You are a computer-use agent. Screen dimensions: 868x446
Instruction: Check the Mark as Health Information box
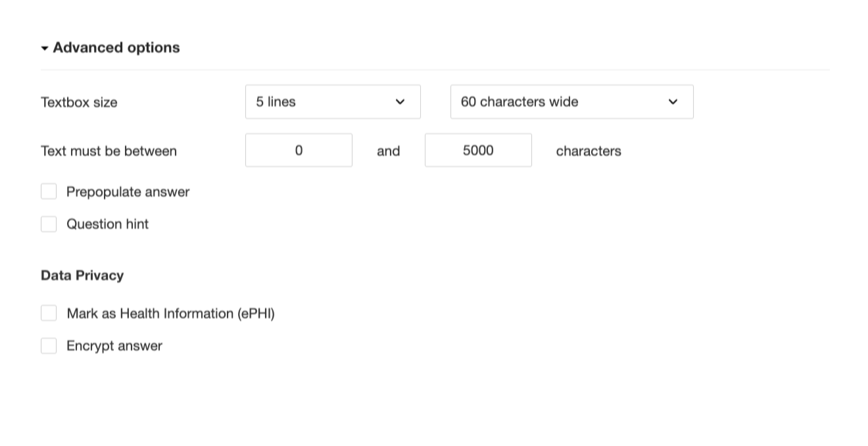[49, 313]
